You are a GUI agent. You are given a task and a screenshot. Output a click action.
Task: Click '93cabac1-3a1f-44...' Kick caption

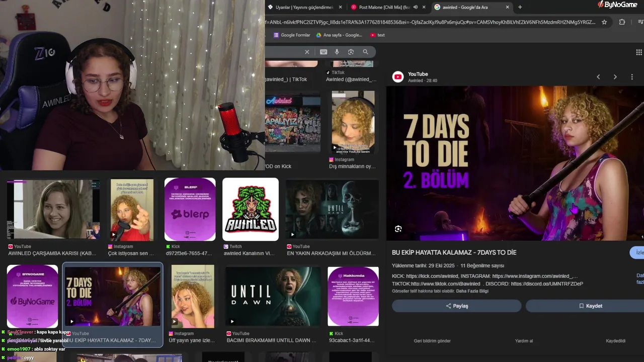coord(353,340)
